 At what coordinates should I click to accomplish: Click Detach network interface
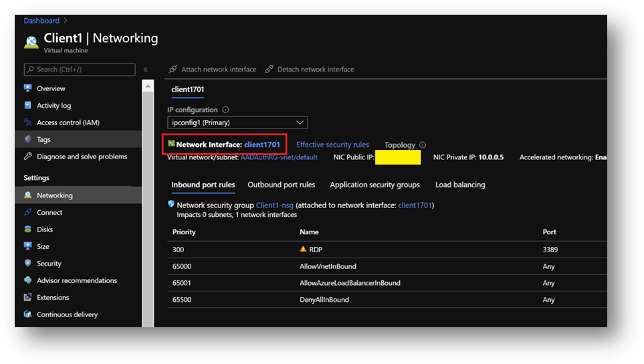pos(310,69)
